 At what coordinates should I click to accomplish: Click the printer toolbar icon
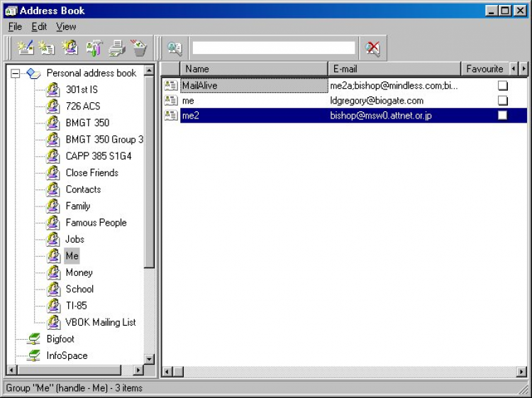click(117, 48)
